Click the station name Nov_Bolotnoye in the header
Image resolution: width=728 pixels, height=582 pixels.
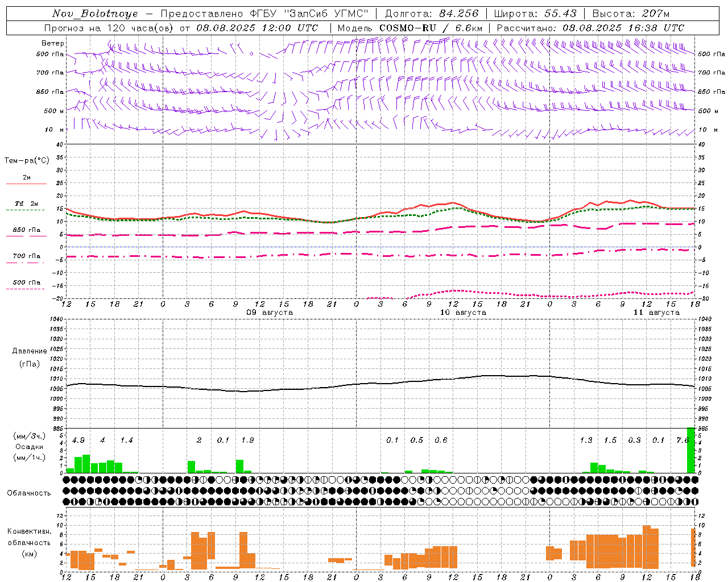pyautogui.click(x=95, y=14)
